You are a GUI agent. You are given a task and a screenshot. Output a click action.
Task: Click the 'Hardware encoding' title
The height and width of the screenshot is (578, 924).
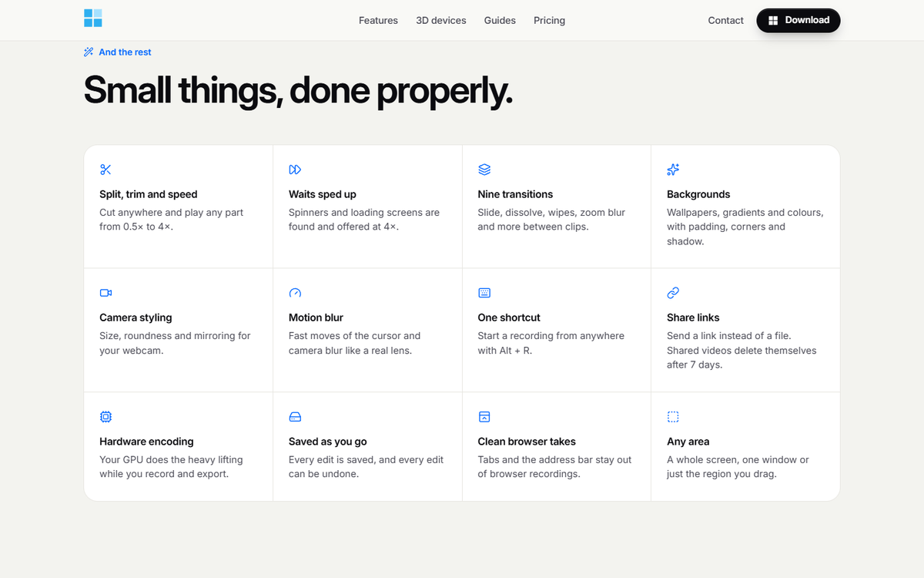146,442
